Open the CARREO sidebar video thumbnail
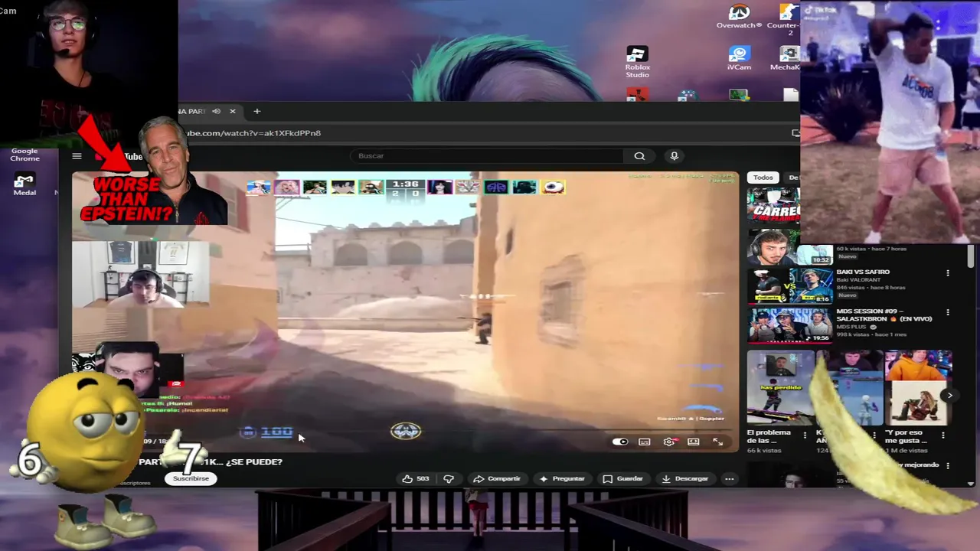 pyautogui.click(x=774, y=205)
